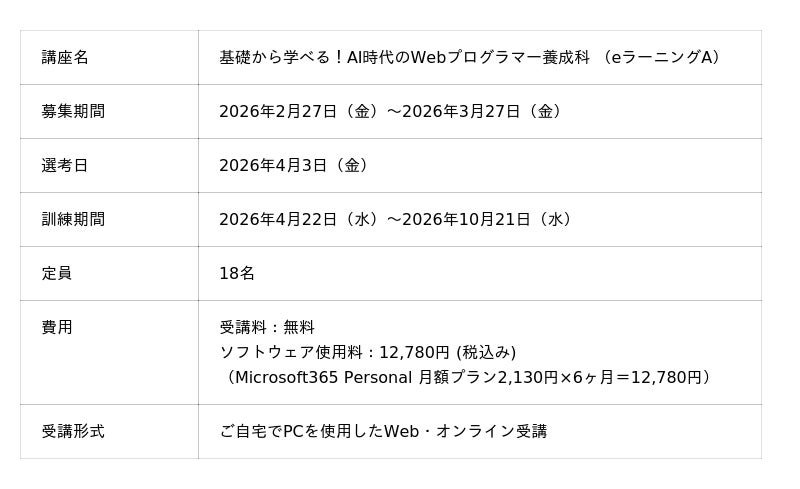Select the 2026年2月27日 recruitment start date
Screen dimensions: 800x489
(278, 112)
